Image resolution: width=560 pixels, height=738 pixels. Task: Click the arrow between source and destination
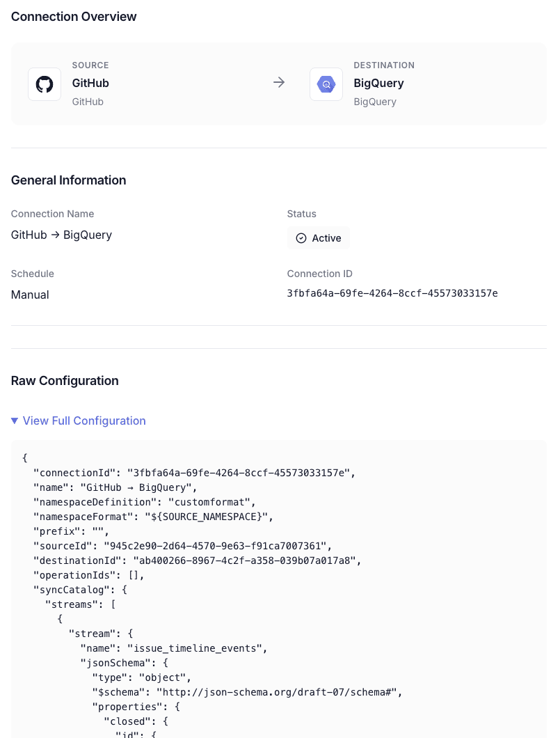click(279, 82)
